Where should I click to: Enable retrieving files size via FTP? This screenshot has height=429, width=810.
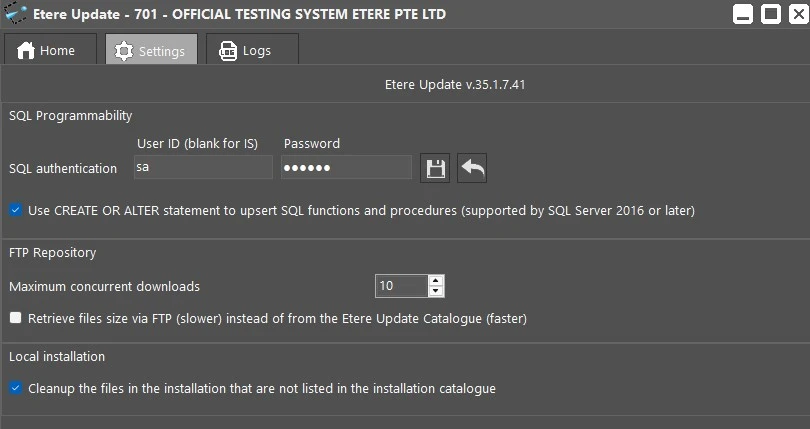[x=16, y=318]
